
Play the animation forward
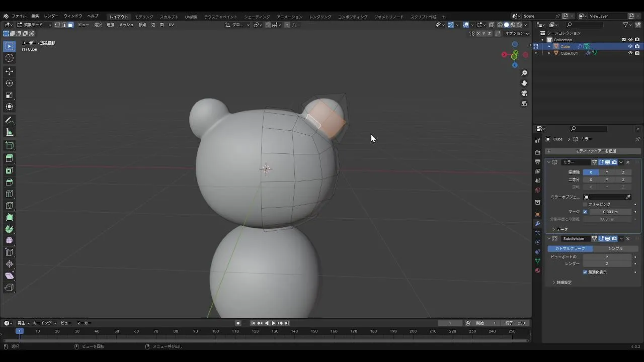click(x=273, y=323)
